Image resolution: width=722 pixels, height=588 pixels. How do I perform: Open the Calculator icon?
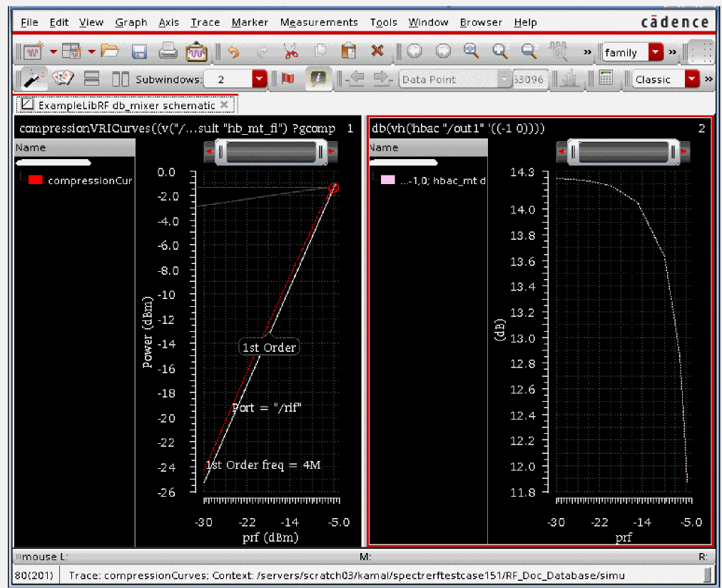click(x=606, y=79)
